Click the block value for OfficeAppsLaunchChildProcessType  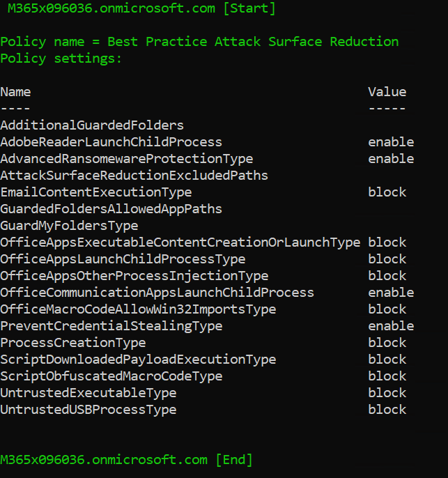tap(387, 259)
